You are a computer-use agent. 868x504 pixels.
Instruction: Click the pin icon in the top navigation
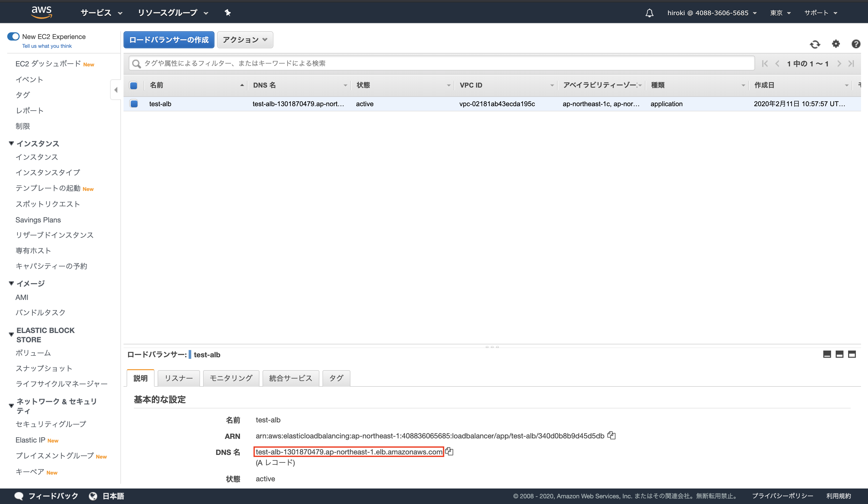[x=227, y=13]
